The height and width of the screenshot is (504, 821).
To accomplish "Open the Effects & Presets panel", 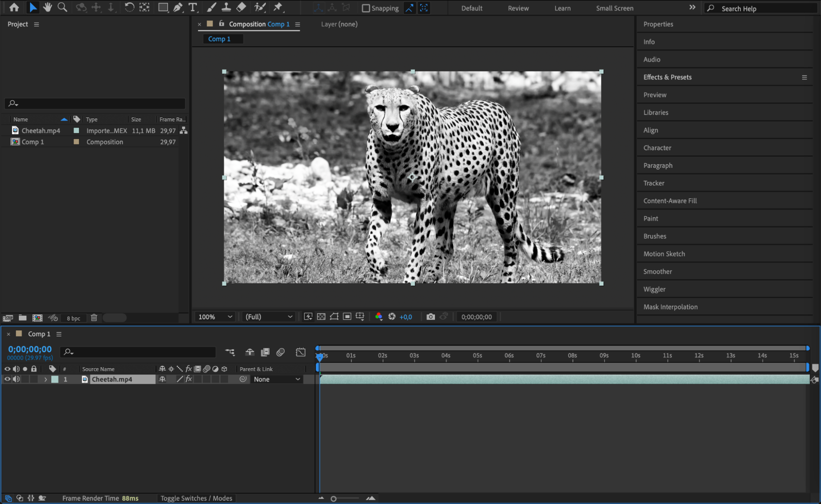I will pos(667,77).
